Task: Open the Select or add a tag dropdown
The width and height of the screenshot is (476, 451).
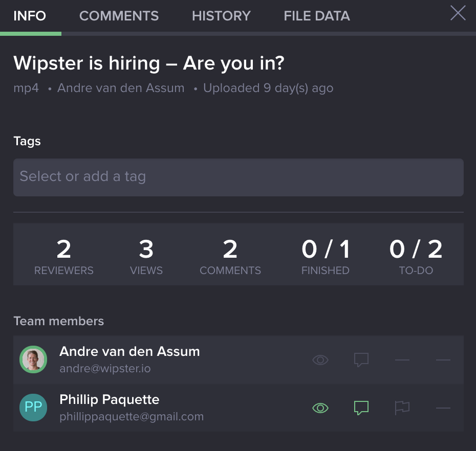Action: (239, 177)
